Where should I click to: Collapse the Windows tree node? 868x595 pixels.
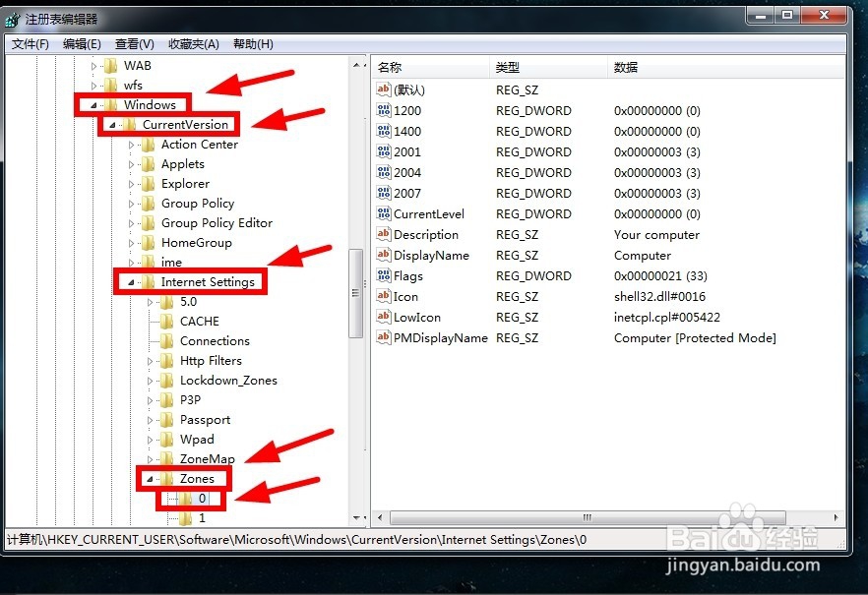pyautogui.click(x=93, y=105)
